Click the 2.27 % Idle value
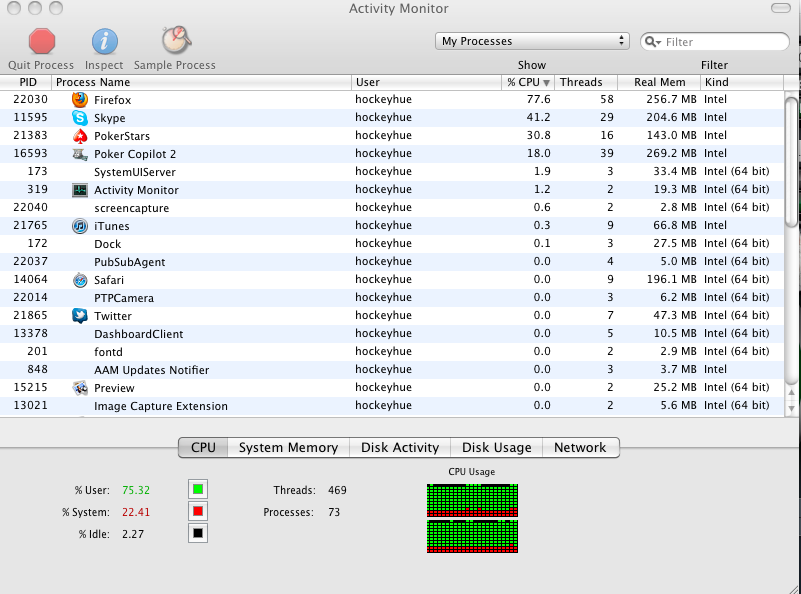 (133, 534)
